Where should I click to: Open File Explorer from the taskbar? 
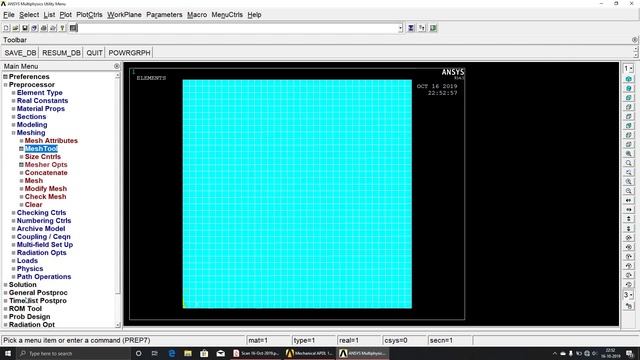pos(188,353)
